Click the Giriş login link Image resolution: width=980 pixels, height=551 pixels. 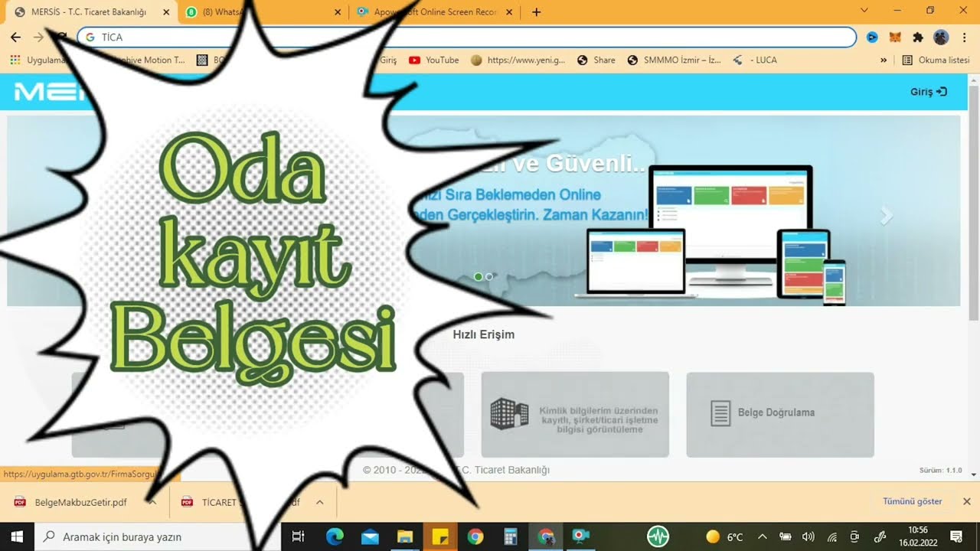click(x=928, y=92)
